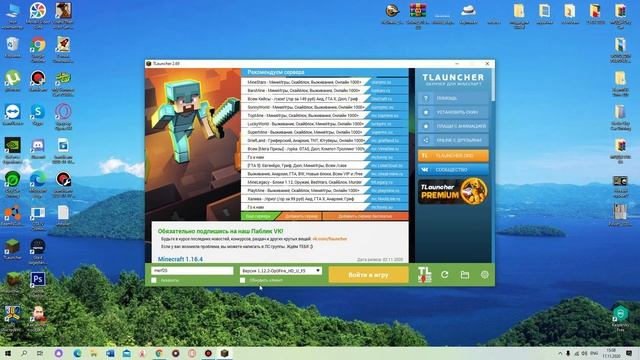Click the middle orange 'add server' tab

(x=301, y=216)
